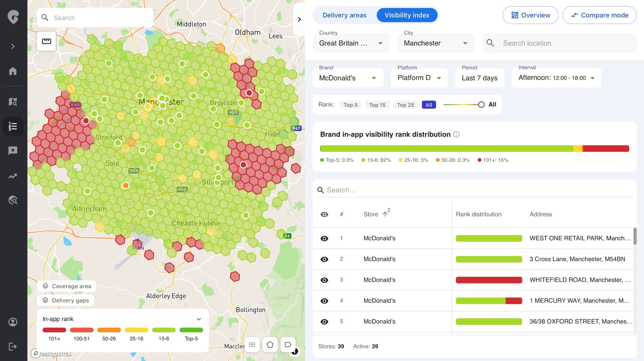Image resolution: width=644 pixels, height=361 pixels.
Task: Select the ruler measure tool on map
Action: [x=46, y=41]
